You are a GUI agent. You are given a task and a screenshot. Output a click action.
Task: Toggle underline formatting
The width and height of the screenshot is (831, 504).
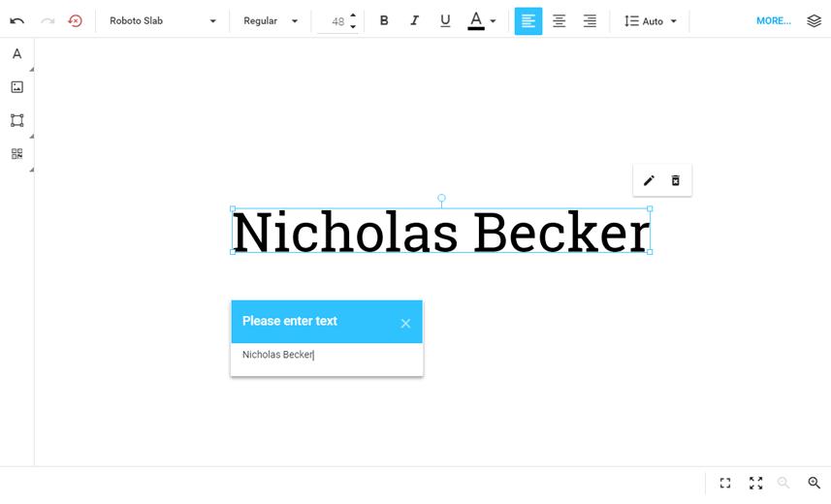tap(445, 21)
